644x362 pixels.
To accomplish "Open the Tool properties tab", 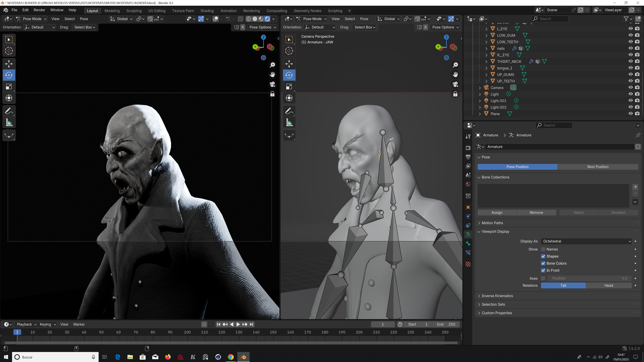I will coord(468,136).
